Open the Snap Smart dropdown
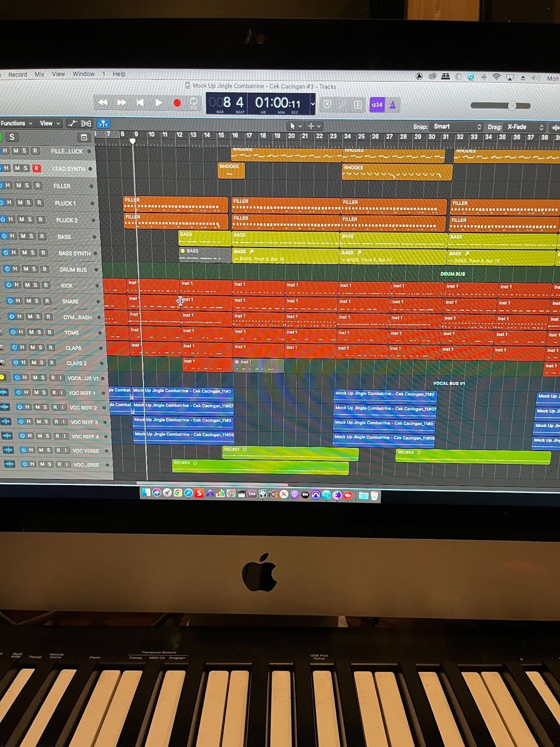 click(456, 127)
